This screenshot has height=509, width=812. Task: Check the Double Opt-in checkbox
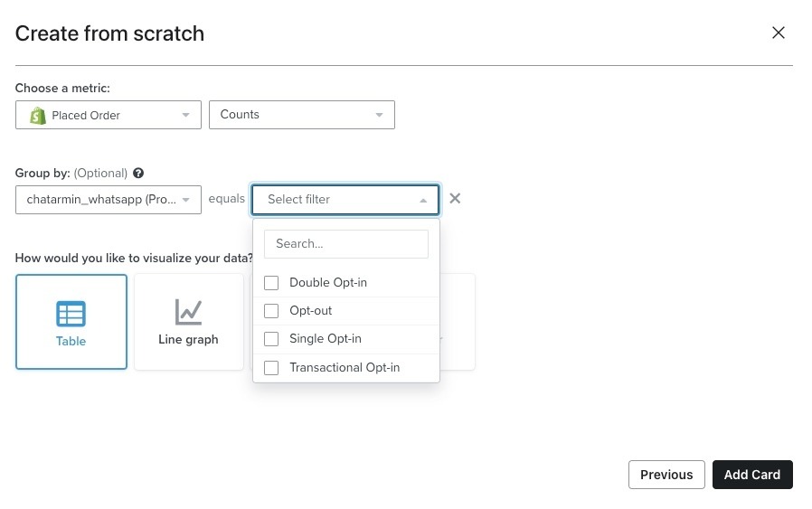tap(271, 283)
